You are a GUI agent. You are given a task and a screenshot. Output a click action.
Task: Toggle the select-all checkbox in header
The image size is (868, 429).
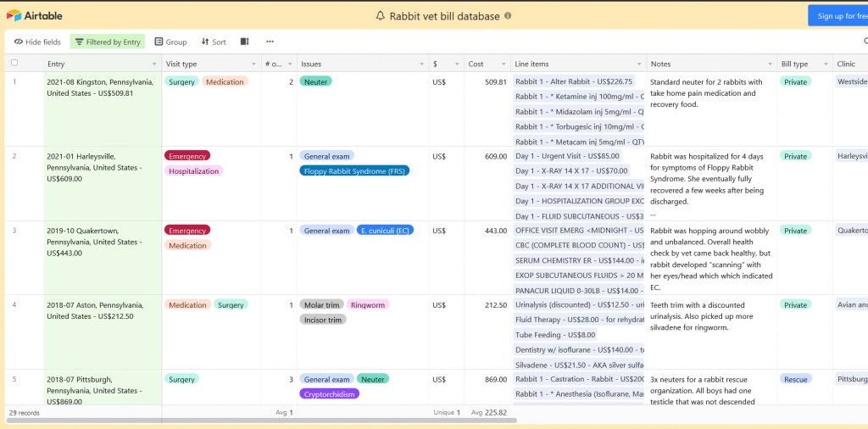coord(14,64)
